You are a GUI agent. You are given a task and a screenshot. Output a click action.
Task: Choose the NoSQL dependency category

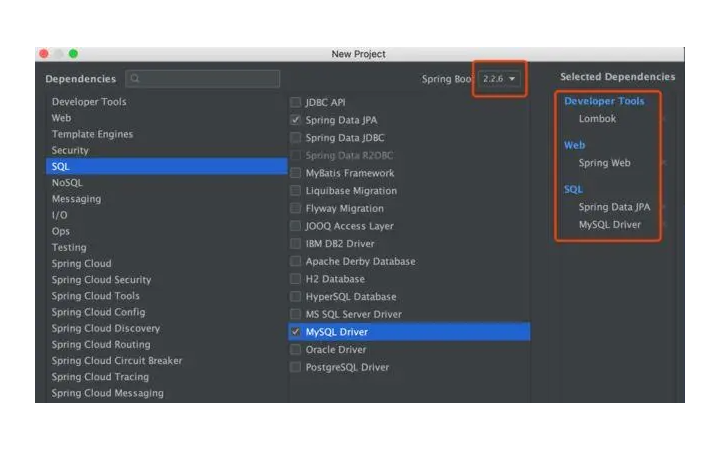67,183
